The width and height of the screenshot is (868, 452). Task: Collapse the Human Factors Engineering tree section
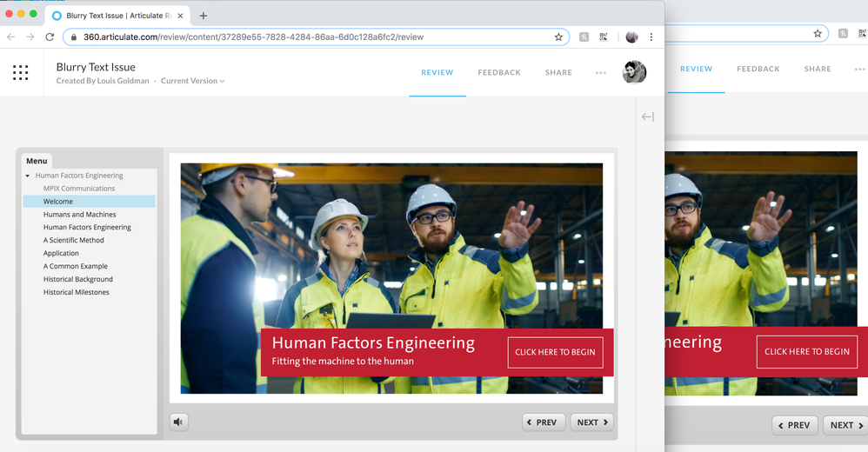pyautogui.click(x=28, y=176)
